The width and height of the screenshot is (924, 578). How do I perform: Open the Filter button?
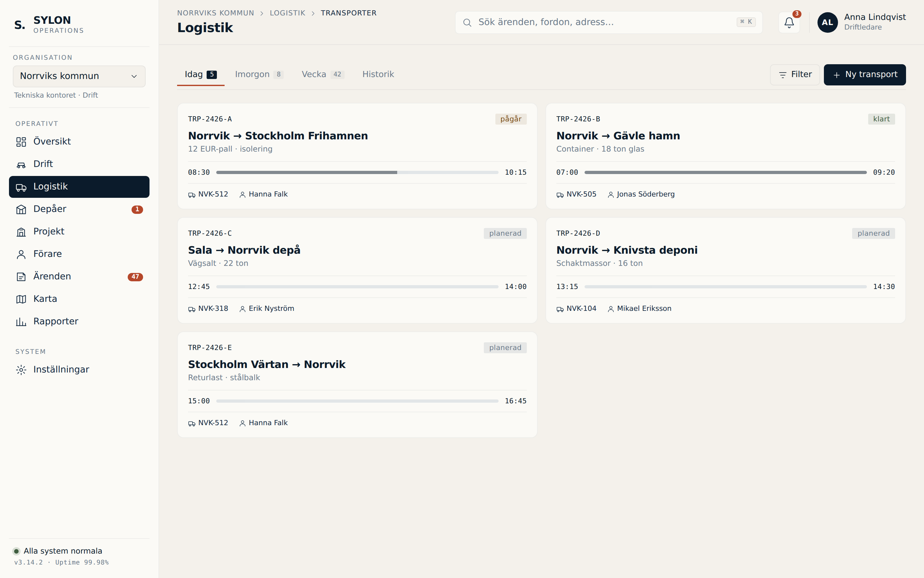(x=795, y=75)
